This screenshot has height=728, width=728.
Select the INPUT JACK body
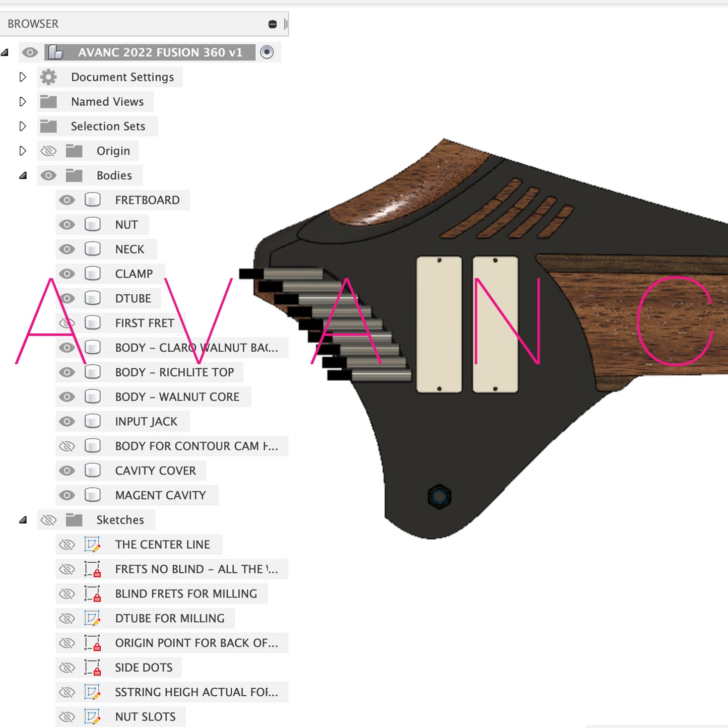point(146,422)
